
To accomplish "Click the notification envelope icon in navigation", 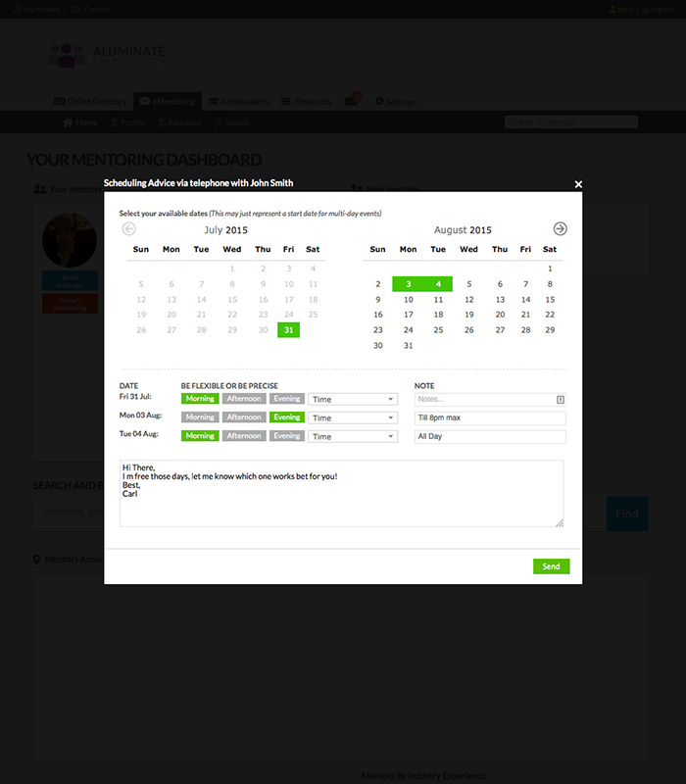I will 352,101.
